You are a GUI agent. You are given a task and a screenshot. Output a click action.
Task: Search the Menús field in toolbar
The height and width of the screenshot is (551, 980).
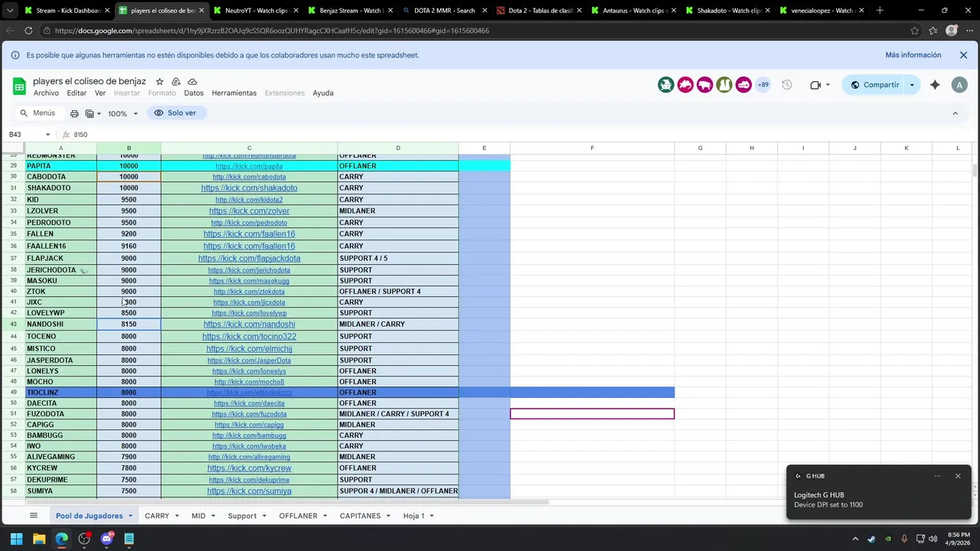pyautogui.click(x=38, y=113)
